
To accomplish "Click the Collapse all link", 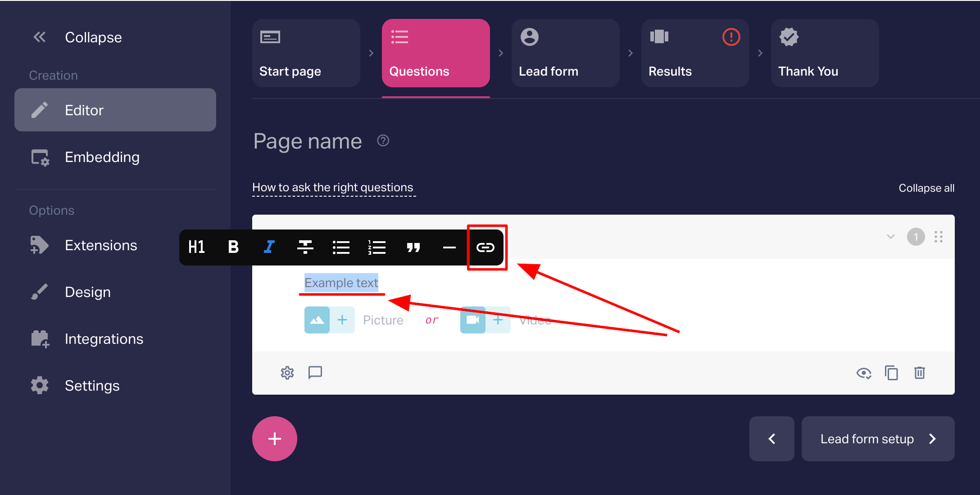I will [926, 188].
